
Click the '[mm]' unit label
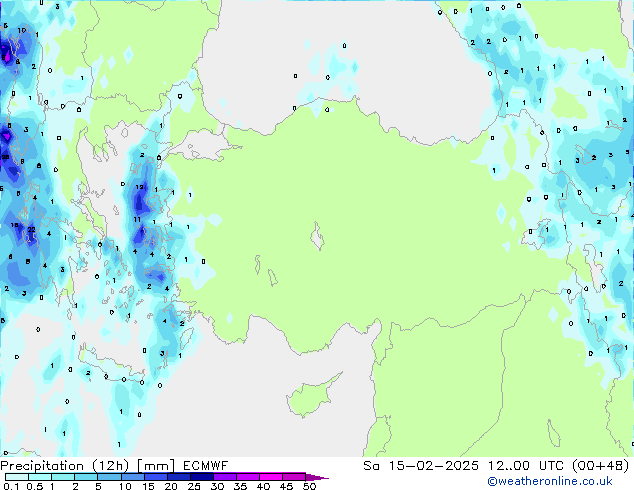point(156,466)
